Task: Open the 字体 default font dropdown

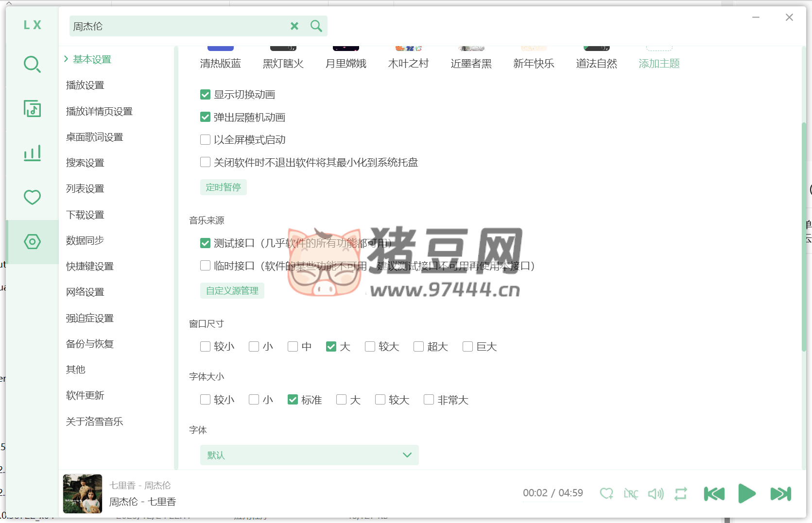Action: [309, 455]
